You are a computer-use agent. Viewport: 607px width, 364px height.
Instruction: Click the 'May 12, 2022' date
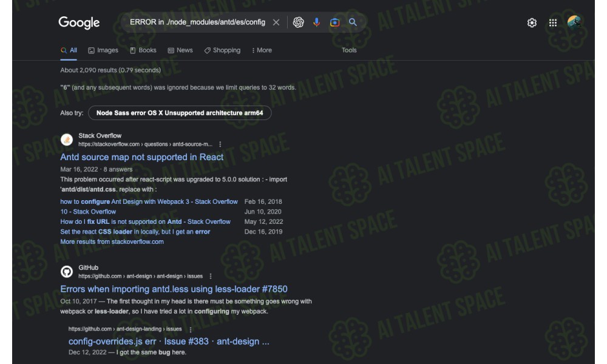263,221
